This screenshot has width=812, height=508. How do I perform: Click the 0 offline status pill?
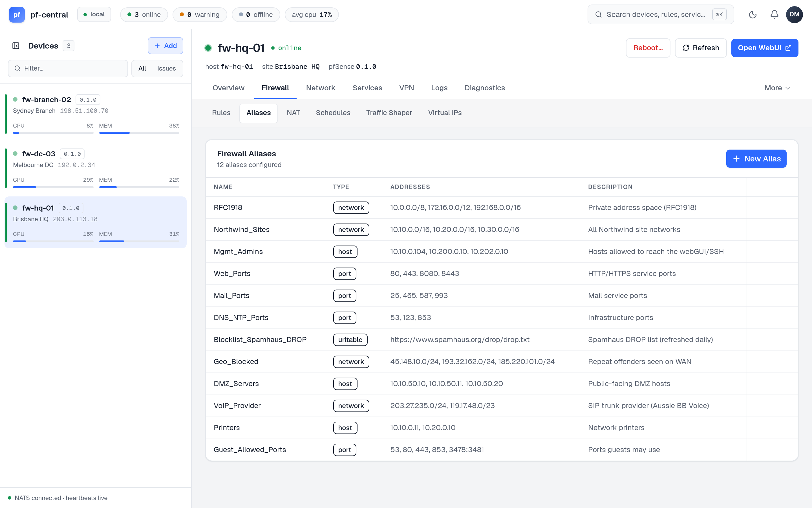click(256, 14)
